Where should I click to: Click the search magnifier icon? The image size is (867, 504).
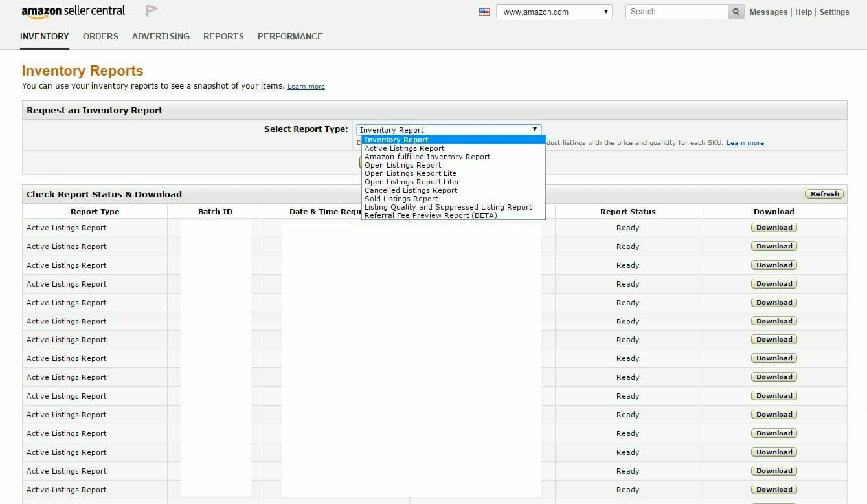coord(736,11)
